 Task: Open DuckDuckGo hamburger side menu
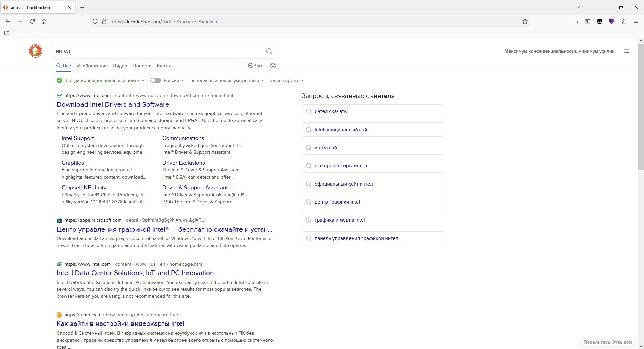[x=626, y=51]
